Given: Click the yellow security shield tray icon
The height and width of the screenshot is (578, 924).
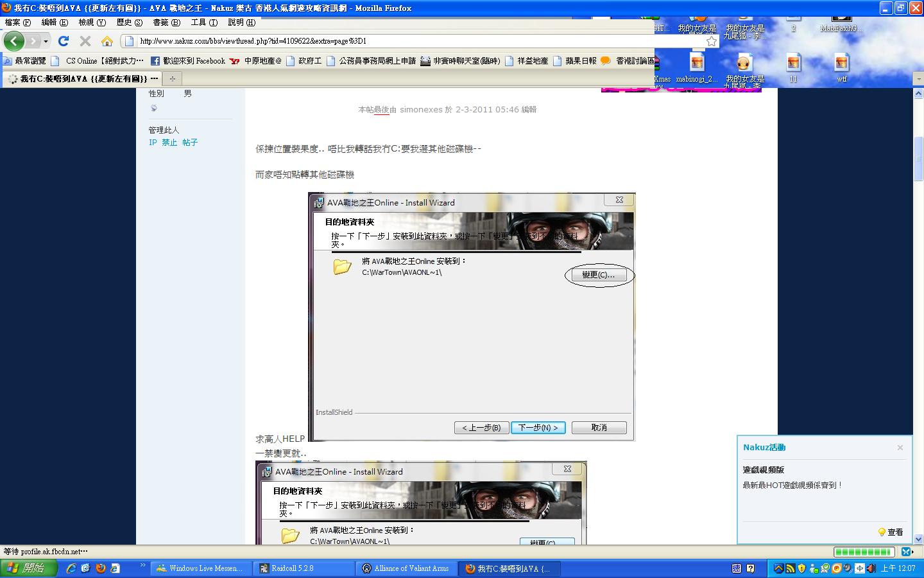Looking at the screenshot, I should (x=802, y=568).
